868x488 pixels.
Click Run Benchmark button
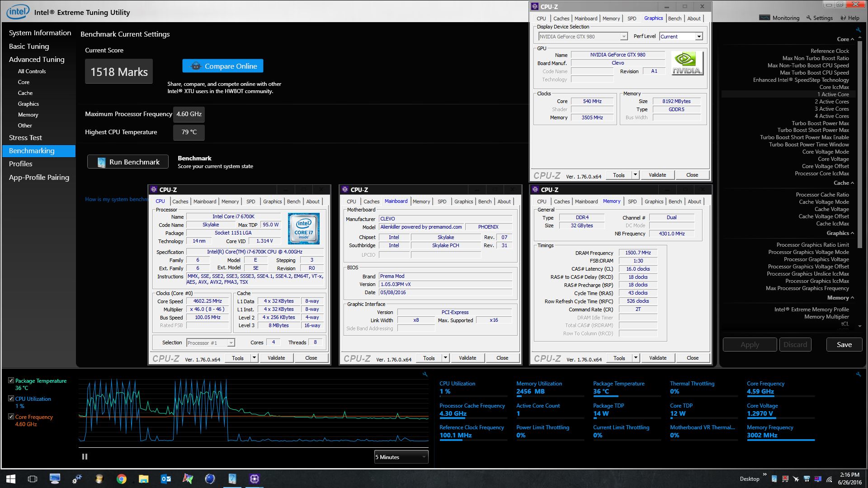coord(128,162)
